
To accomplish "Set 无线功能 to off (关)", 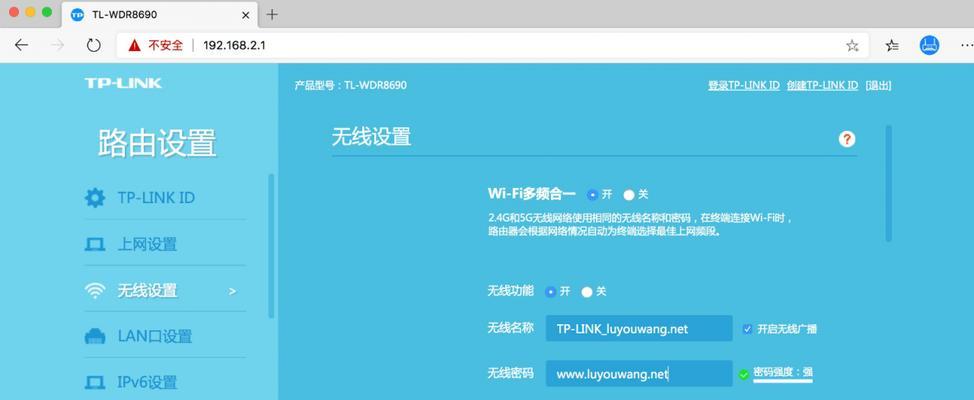I will (x=586, y=291).
